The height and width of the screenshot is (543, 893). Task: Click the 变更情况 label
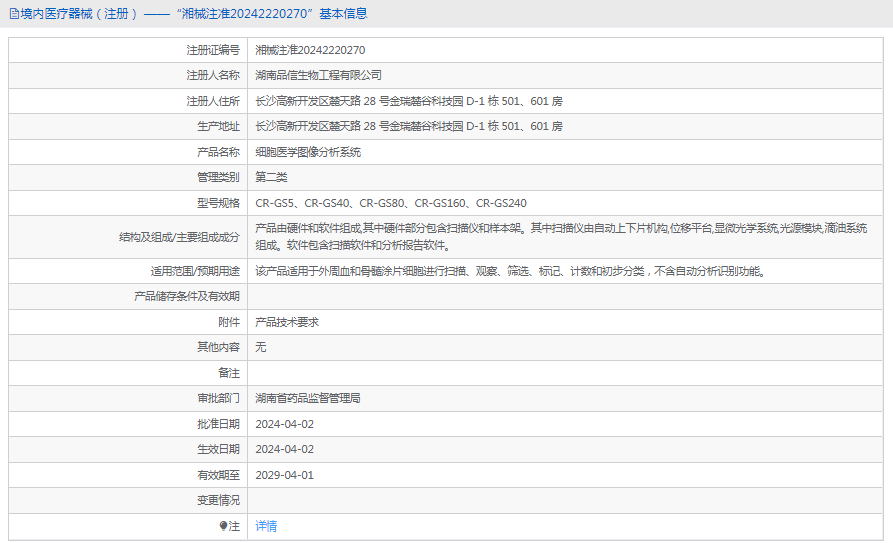coord(219,500)
